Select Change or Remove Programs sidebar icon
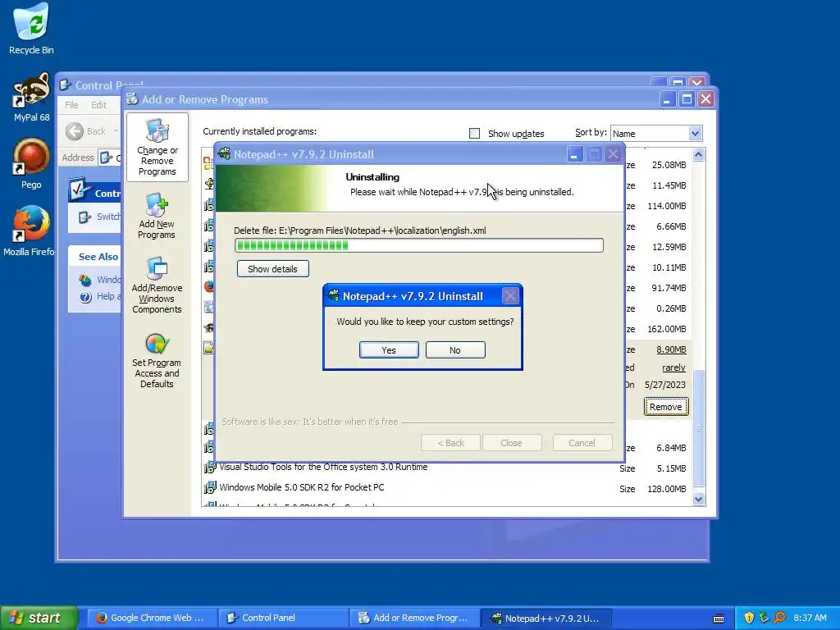Screen dimensions: 840x630 click(x=157, y=147)
